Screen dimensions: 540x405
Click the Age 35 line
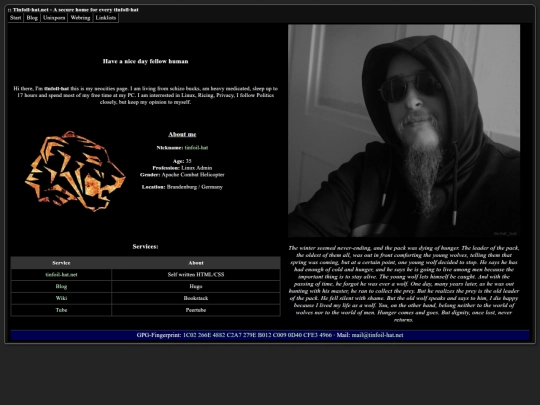pos(182,161)
